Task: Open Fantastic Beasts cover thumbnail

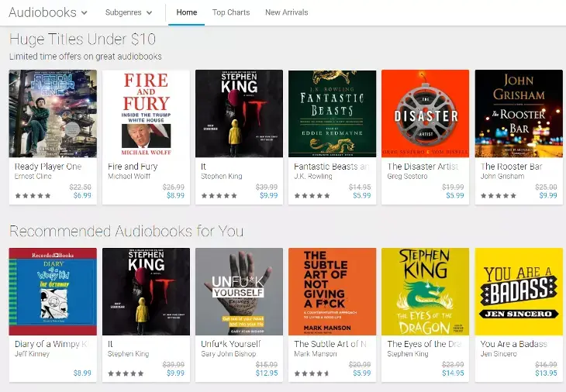Action: (333, 114)
